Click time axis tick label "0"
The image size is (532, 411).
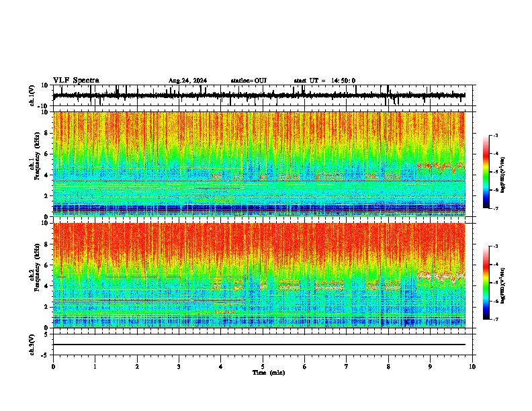[x=53, y=367]
